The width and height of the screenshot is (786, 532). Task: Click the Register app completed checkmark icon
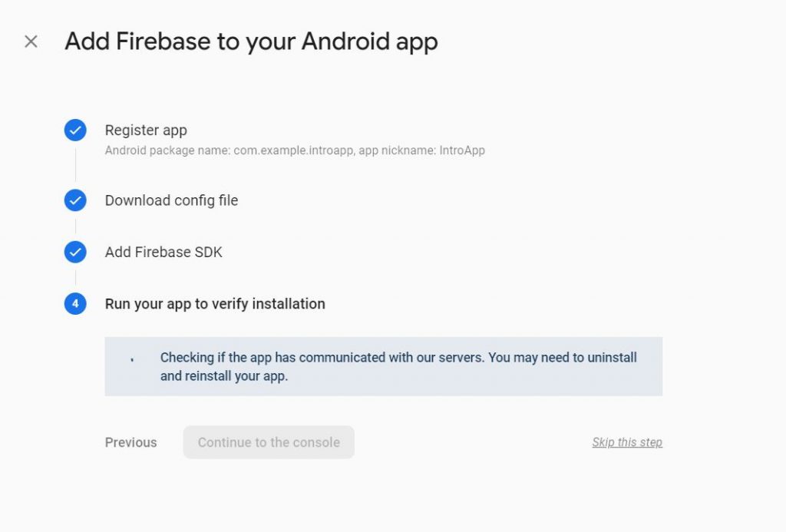tap(75, 131)
